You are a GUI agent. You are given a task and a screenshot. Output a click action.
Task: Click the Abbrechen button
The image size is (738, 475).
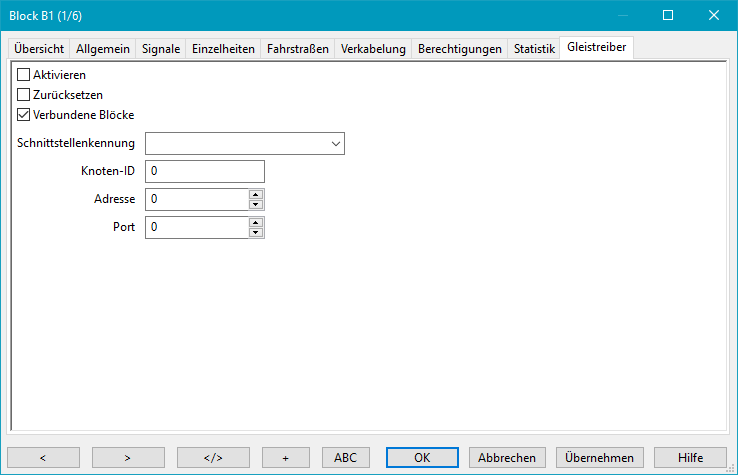pos(508,457)
